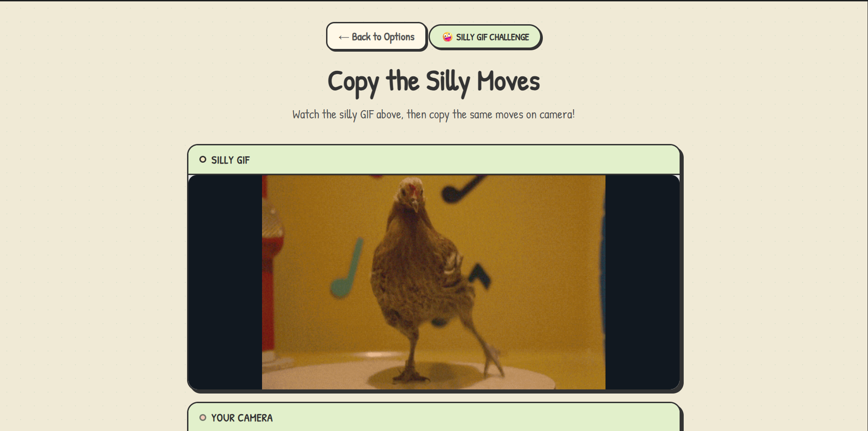This screenshot has width=868, height=431.
Task: Click the dark music note beside chicken's wing
Action: pyautogui.click(x=479, y=276)
